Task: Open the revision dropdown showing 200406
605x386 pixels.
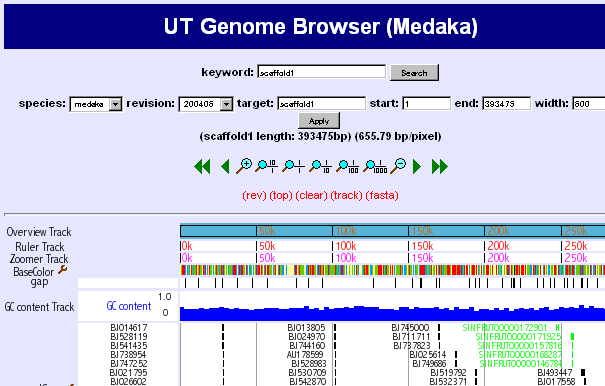Action: pyautogui.click(x=206, y=104)
